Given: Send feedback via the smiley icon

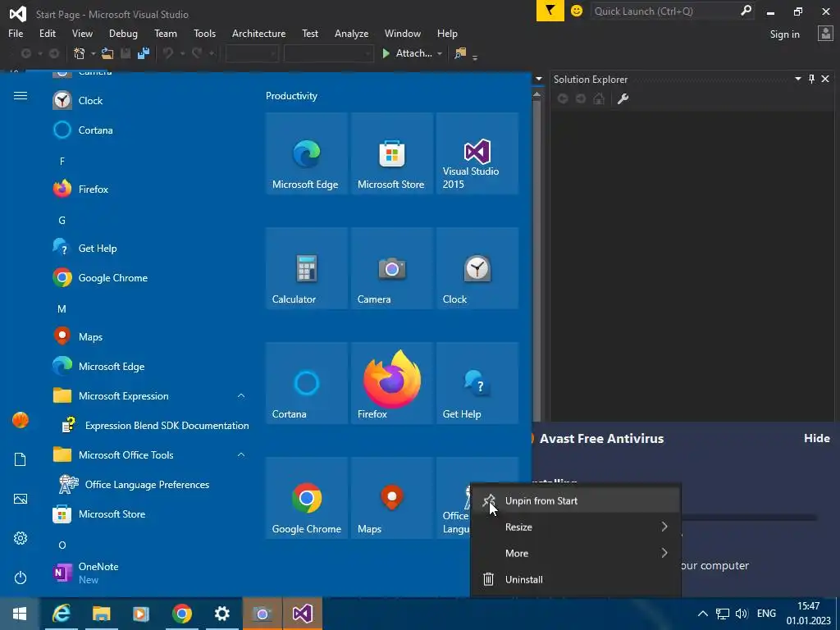Looking at the screenshot, I should pos(577,11).
